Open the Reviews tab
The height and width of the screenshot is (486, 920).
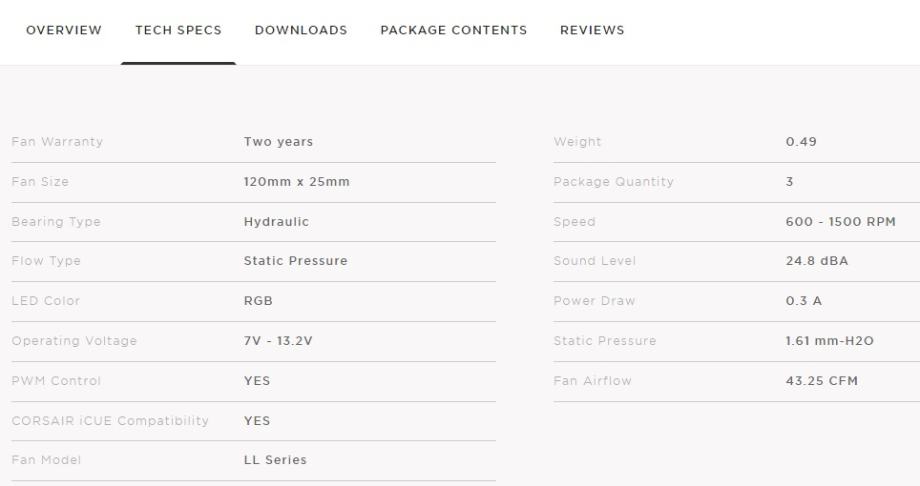coord(592,30)
